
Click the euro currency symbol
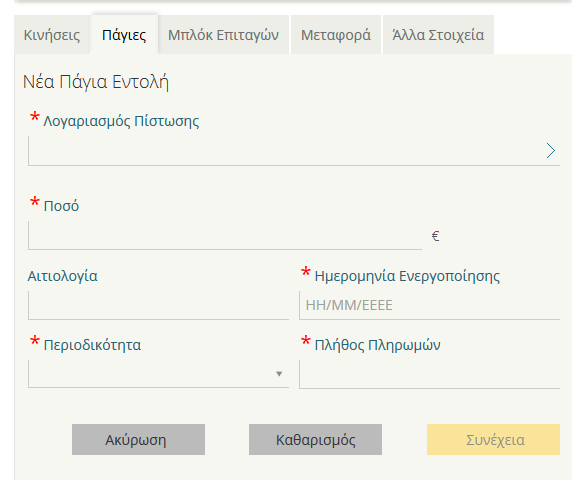435,236
